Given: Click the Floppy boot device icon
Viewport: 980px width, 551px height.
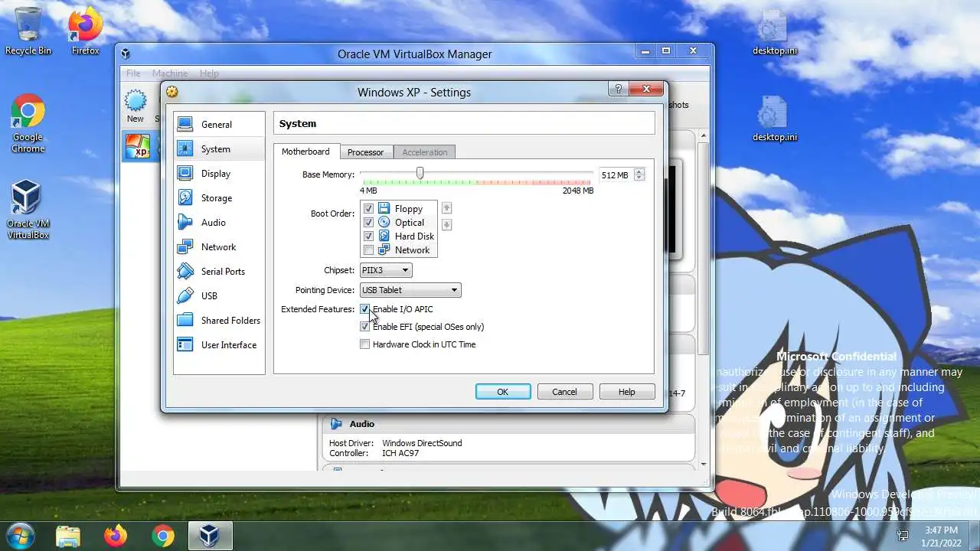Looking at the screenshot, I should (x=384, y=208).
